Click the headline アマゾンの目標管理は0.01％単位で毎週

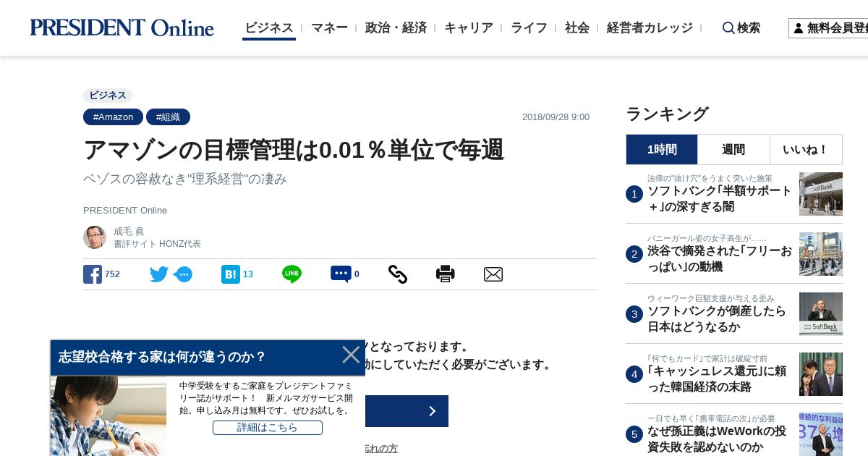coord(294,150)
